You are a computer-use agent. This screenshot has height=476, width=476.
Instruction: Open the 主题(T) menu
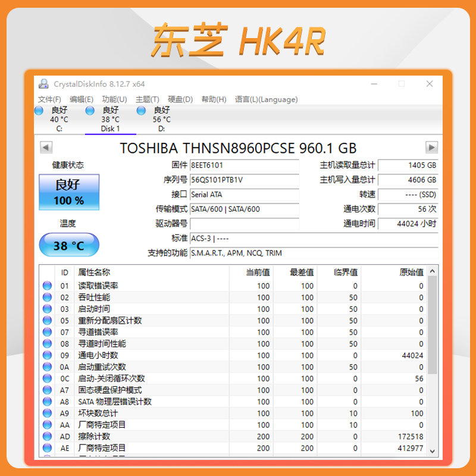click(x=147, y=99)
